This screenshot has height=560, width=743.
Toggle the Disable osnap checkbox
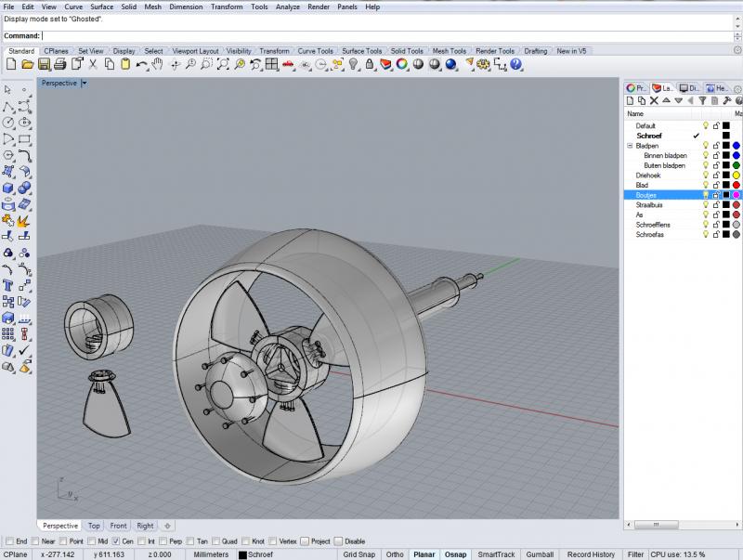tap(338, 541)
